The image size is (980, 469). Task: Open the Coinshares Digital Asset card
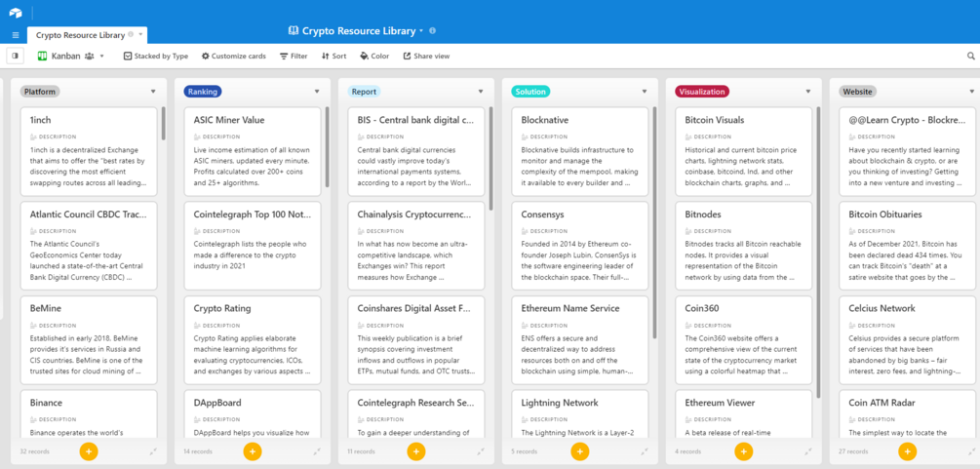(415, 340)
